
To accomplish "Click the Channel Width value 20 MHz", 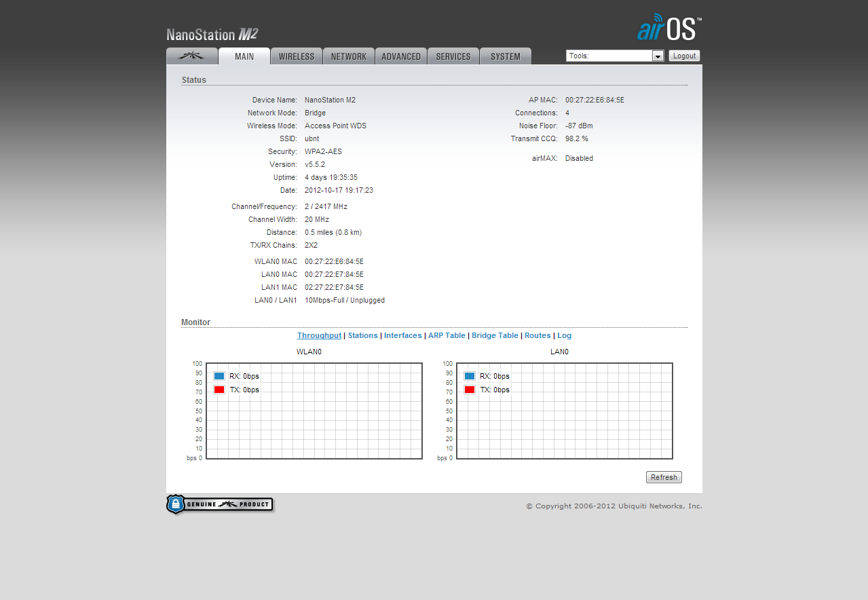I will click(x=317, y=219).
